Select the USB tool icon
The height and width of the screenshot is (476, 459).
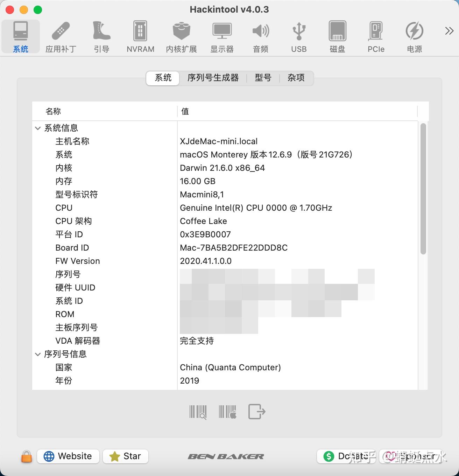pos(298,35)
